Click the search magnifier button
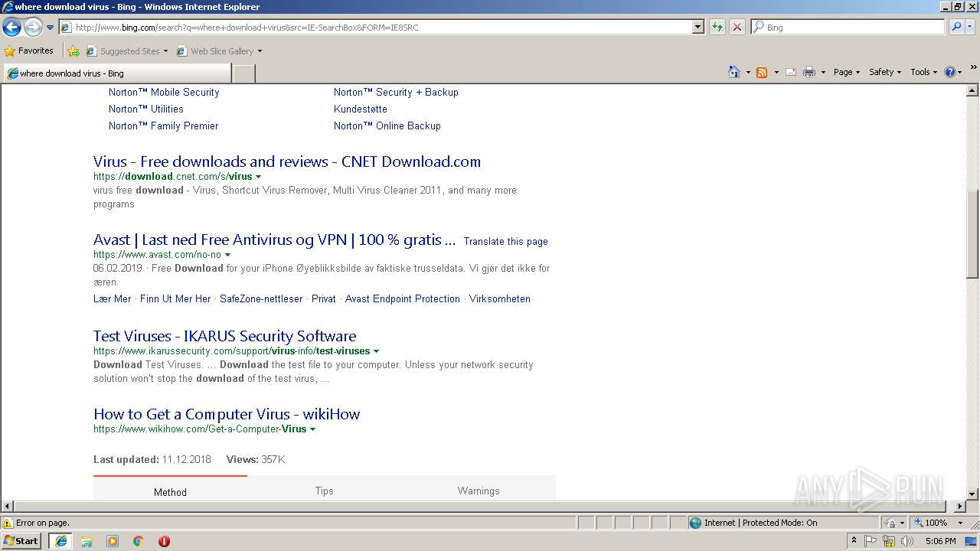This screenshot has width=980, height=551. click(955, 27)
